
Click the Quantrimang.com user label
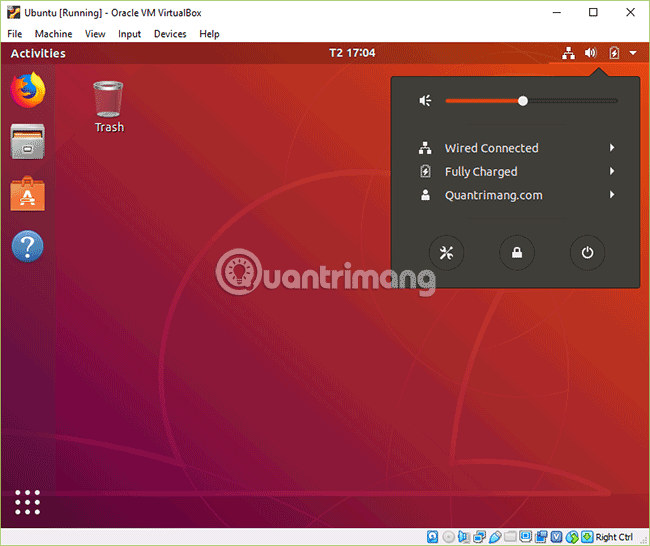pyautogui.click(x=493, y=195)
